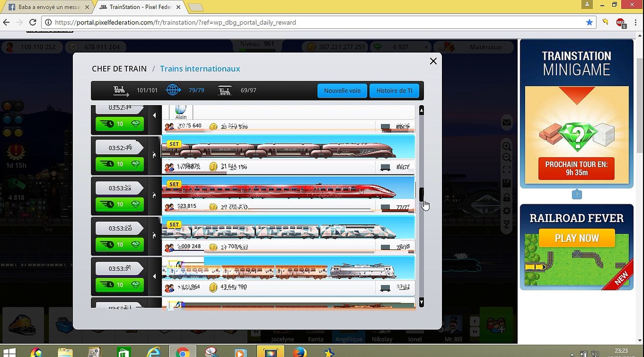
Task: Zoom in the game view
Action: point(506,146)
